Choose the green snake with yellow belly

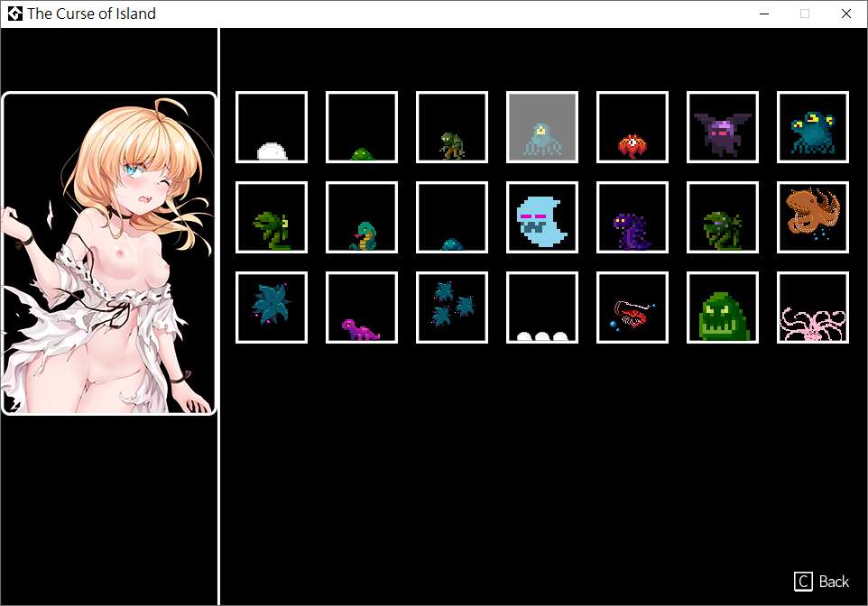(362, 217)
